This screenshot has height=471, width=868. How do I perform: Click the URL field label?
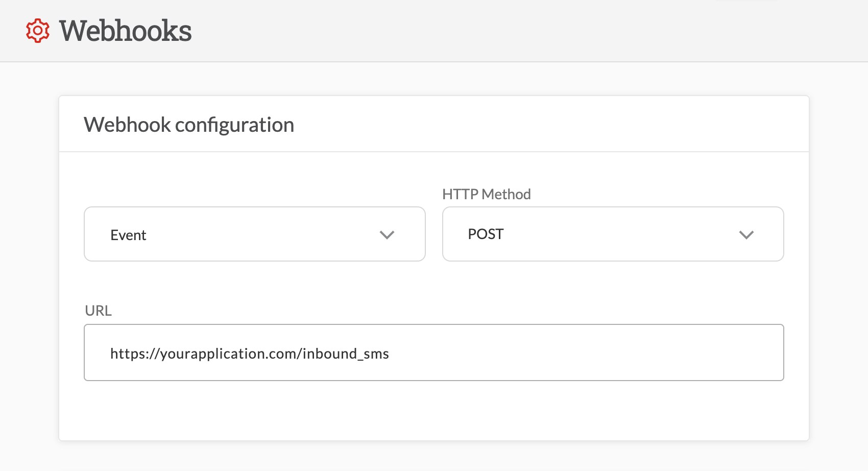pos(98,311)
